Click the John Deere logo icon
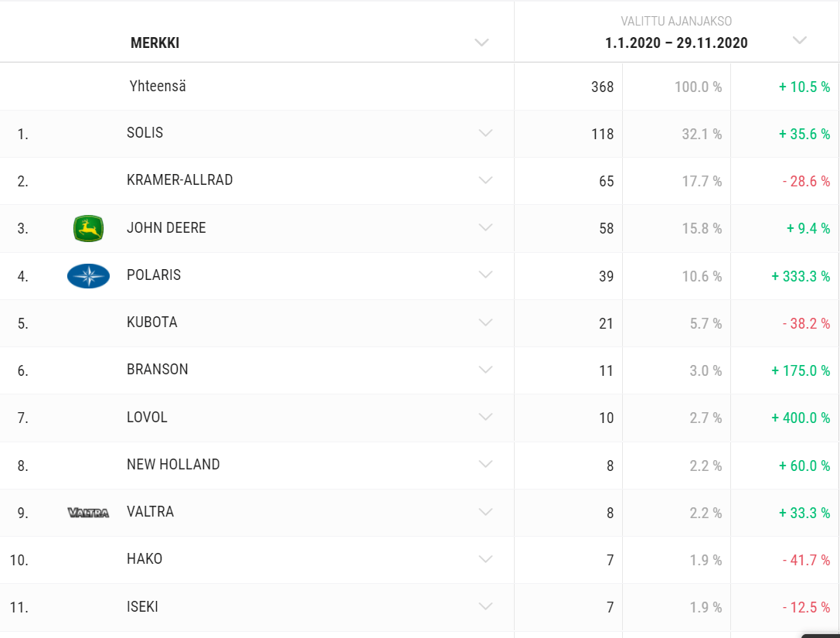 pos(88,228)
